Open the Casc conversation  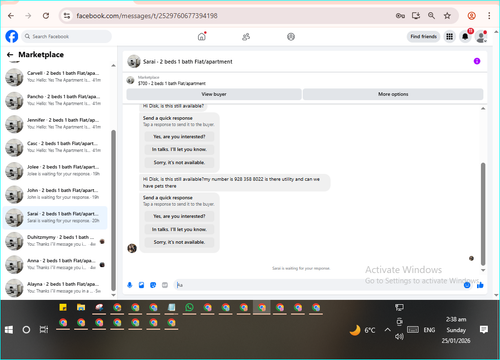click(x=55, y=147)
